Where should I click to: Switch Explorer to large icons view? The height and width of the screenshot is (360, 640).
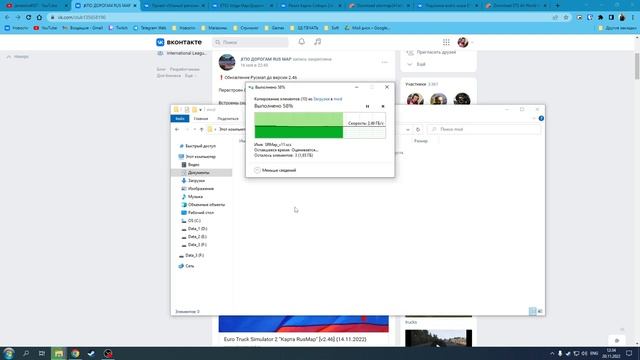540,311
